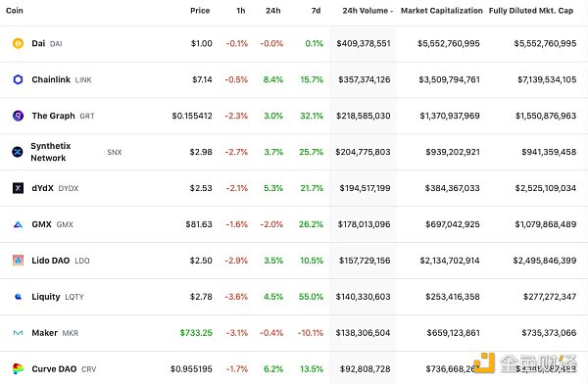
Task: Click the Curve DAO rainbow icon
Action: 18,369
